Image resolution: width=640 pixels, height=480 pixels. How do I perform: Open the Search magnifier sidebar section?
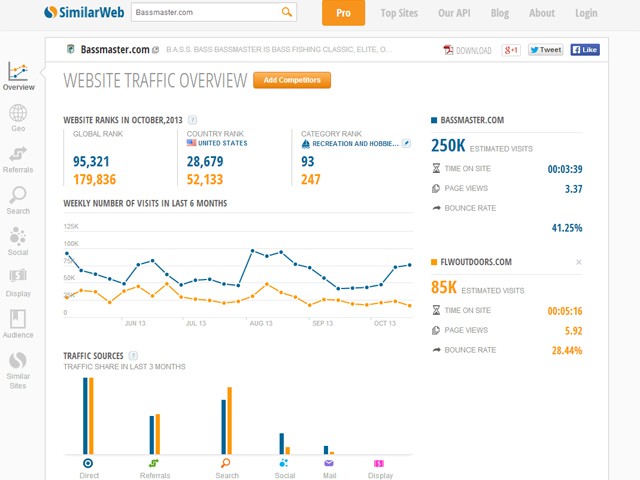(x=18, y=200)
